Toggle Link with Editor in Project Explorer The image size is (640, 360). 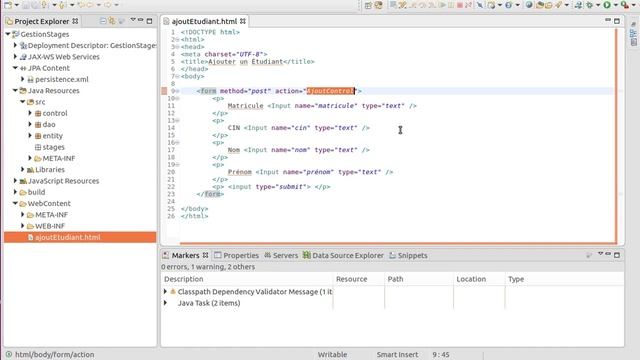(x=112, y=21)
